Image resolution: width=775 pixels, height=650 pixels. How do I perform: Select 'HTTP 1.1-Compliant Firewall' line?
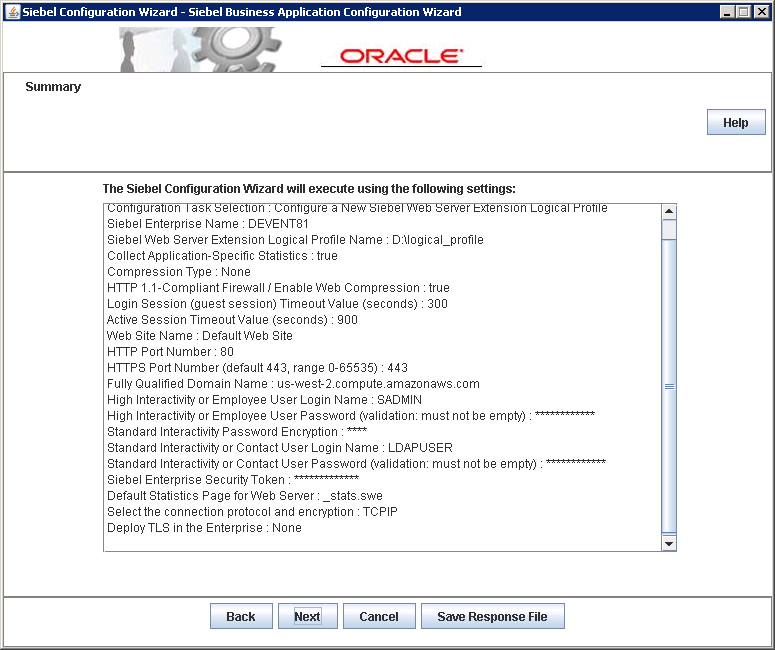[278, 288]
